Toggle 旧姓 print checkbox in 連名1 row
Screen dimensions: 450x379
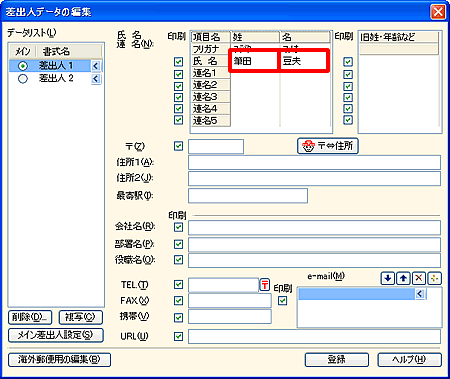348,74
